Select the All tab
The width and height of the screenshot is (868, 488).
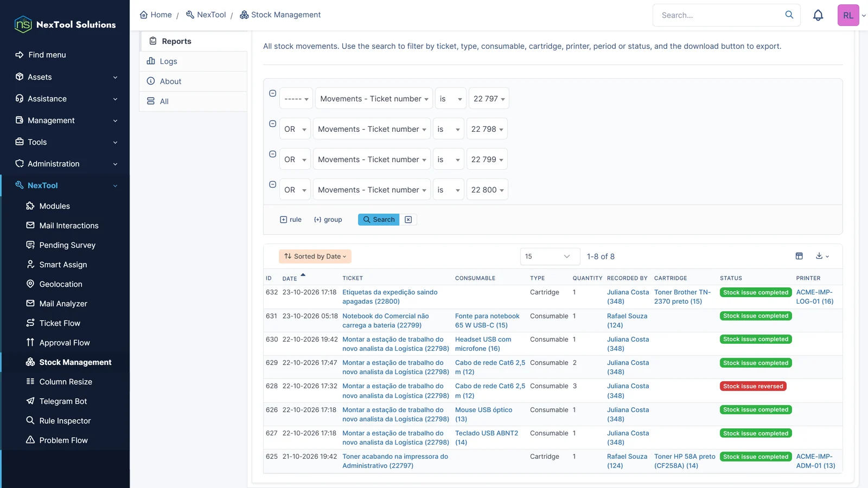(x=194, y=101)
